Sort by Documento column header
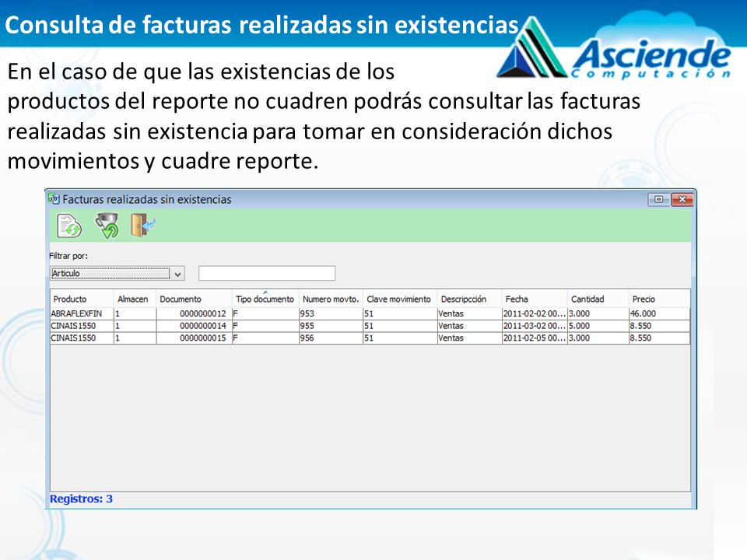 195,299
